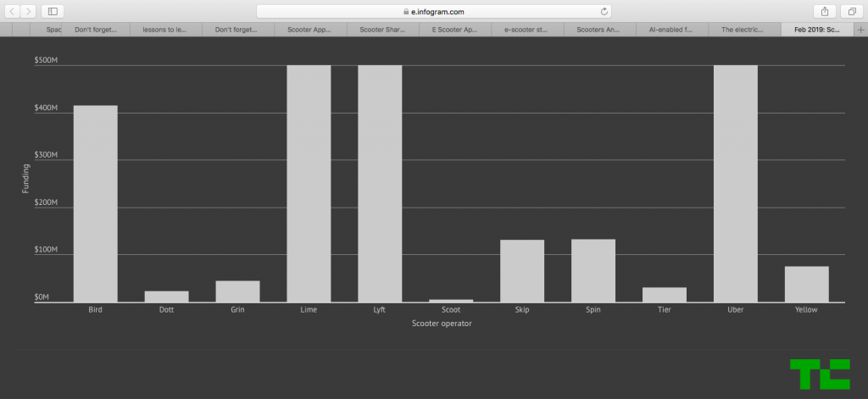Click the Uber funding bar
The height and width of the screenshot is (399, 868).
tap(736, 183)
